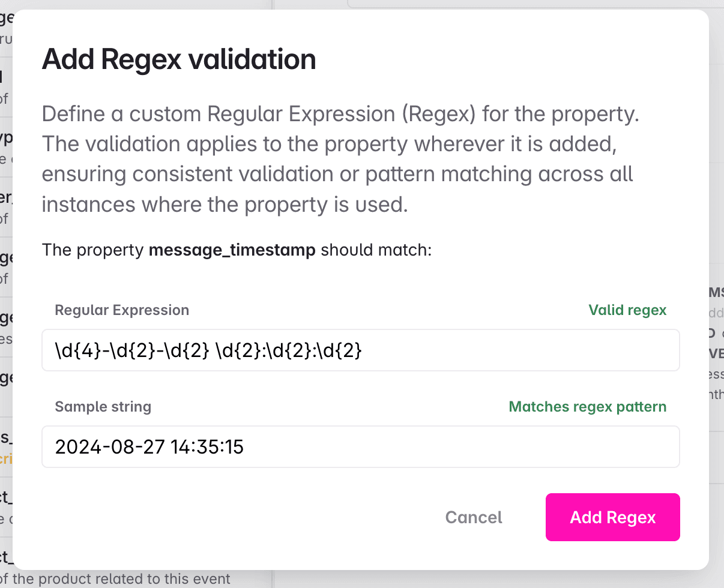Click the Matches regex pattern status indicator

pos(587,406)
